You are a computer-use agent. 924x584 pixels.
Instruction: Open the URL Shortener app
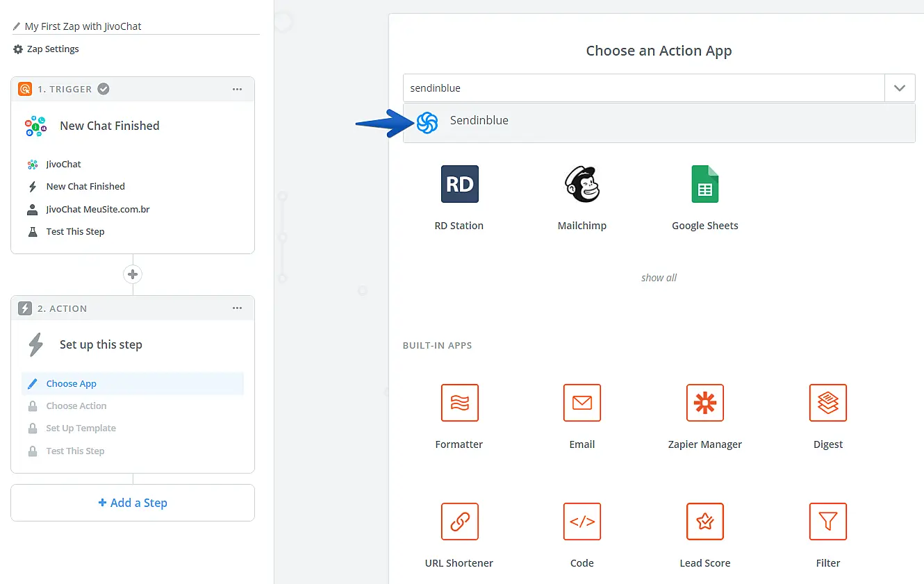pos(459,522)
